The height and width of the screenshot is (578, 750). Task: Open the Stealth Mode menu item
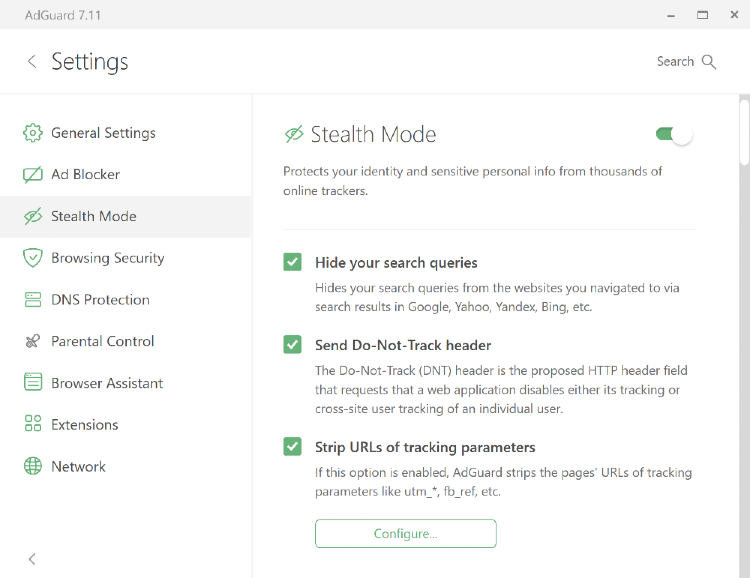pos(94,217)
